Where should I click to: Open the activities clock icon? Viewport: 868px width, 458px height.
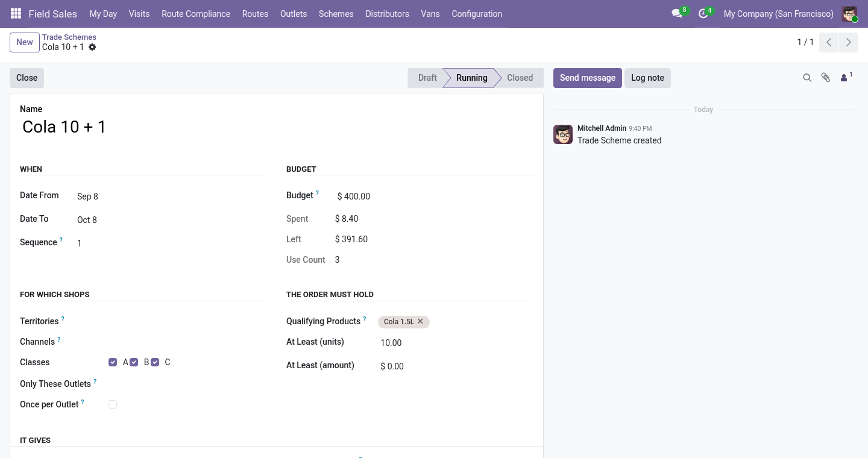[704, 13]
